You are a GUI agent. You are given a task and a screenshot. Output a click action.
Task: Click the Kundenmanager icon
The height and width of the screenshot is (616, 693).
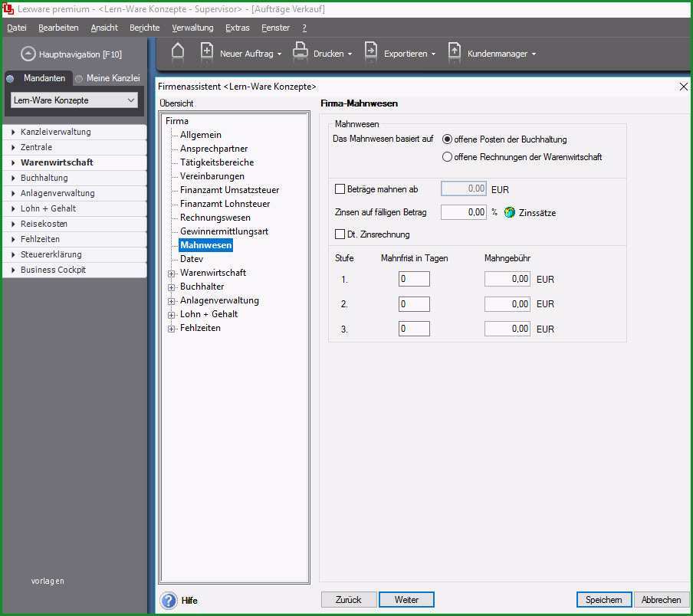[454, 51]
